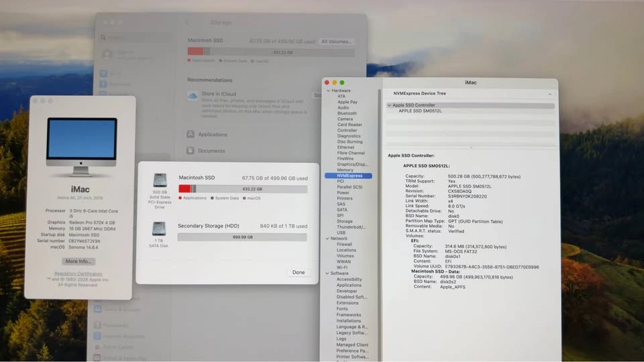Select SPI in the Hardware list

[x=340, y=215]
